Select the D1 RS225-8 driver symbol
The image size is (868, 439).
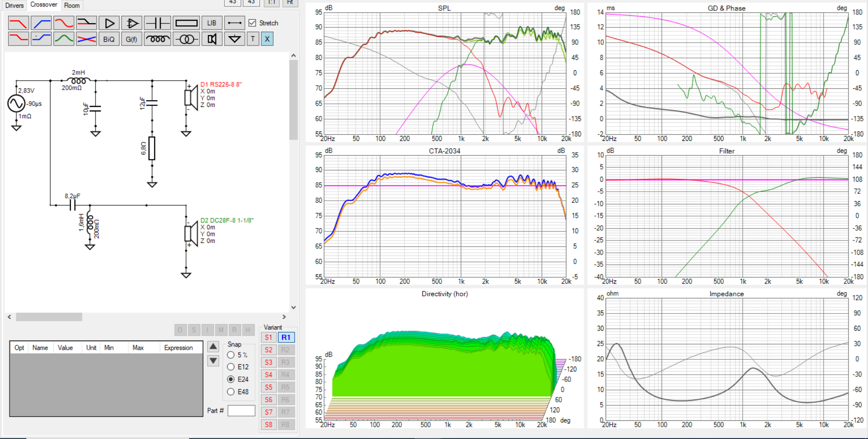(191, 98)
